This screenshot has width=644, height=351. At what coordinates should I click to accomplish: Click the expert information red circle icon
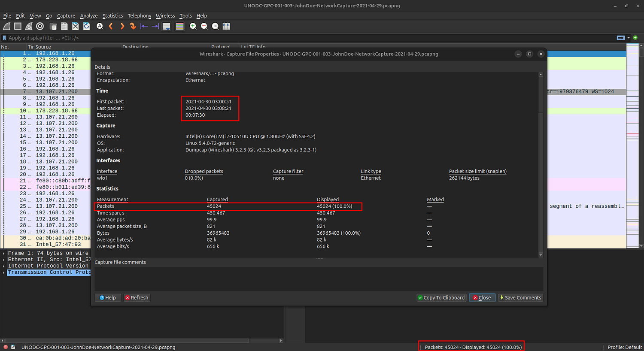point(6,347)
